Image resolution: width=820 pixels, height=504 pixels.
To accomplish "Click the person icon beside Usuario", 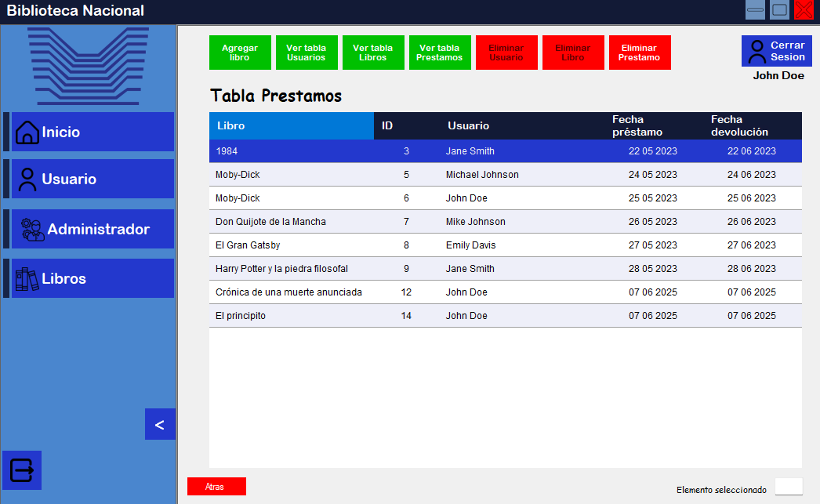I will (x=27, y=179).
